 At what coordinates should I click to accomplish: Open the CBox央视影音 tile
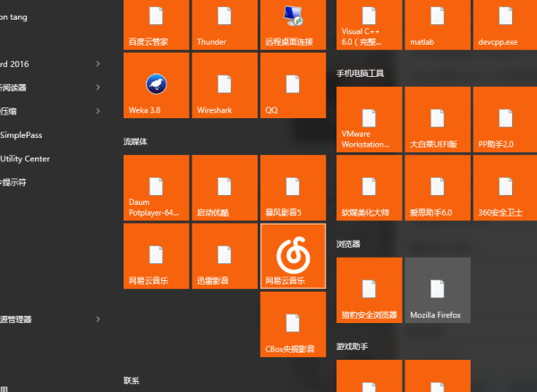point(294,324)
